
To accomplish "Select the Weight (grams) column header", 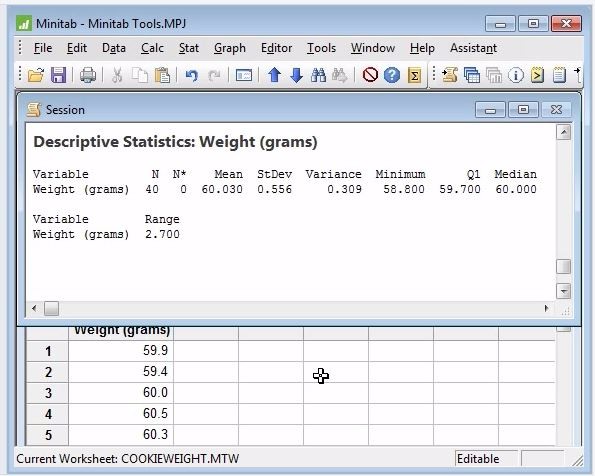I will 121,333.
